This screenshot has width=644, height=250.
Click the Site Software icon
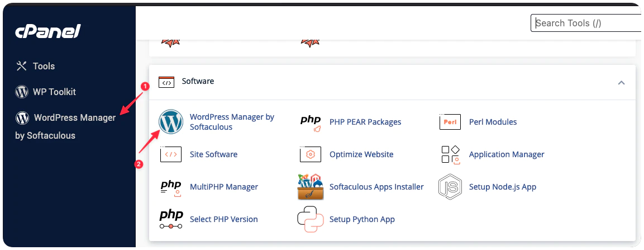point(171,154)
